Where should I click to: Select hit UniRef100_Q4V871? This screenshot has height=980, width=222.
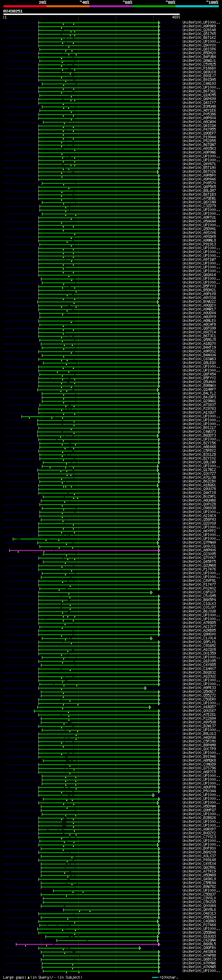(199, 164)
